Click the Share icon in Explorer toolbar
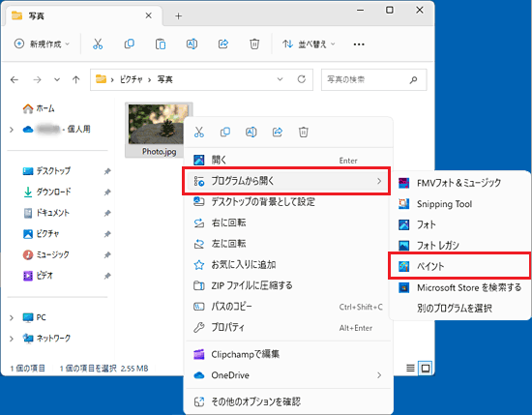The height and width of the screenshot is (415, 532). point(222,44)
